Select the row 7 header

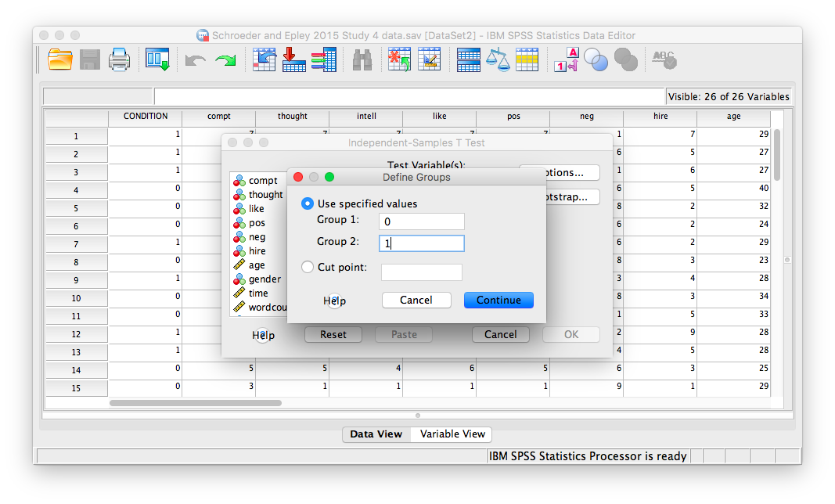point(76,244)
